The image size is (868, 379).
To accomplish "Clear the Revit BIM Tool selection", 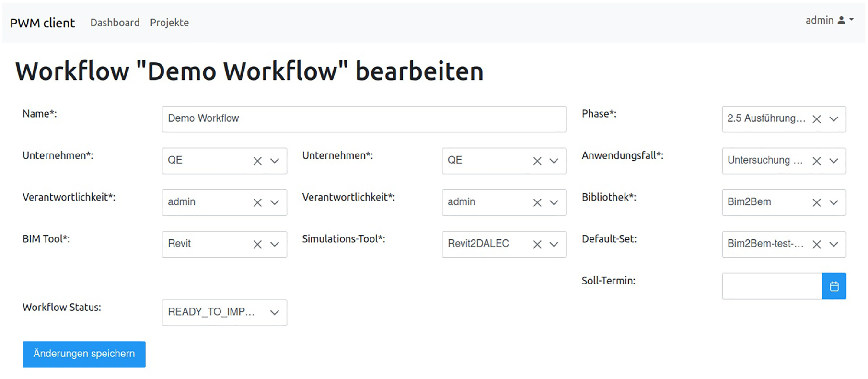I will pyautogui.click(x=257, y=245).
